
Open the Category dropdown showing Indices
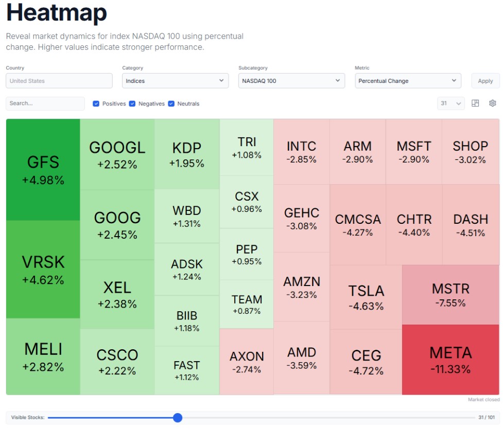tap(175, 80)
